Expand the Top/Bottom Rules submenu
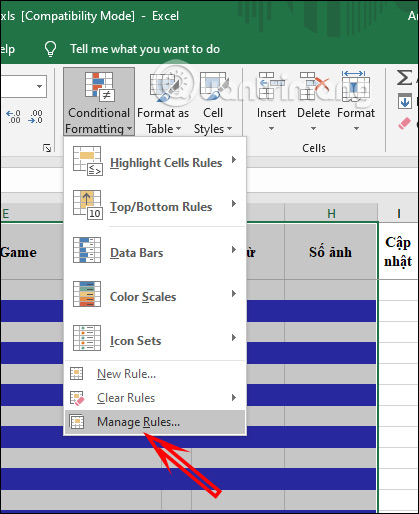Screen dimensions: 419x514 pos(155,206)
